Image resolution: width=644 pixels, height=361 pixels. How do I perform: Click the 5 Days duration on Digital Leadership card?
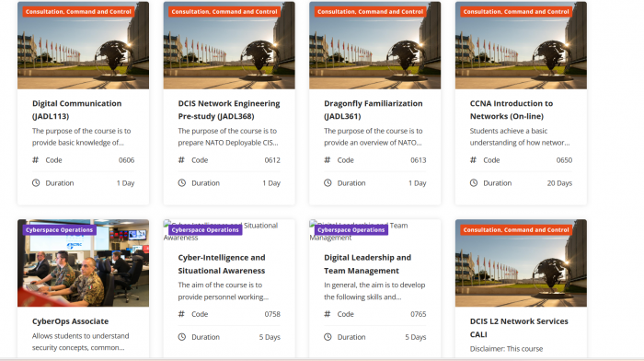[415, 337]
